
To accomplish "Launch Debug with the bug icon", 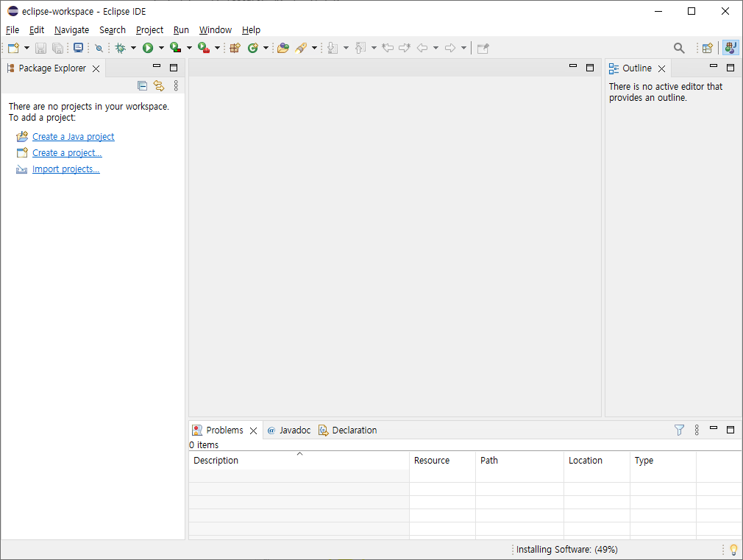I will 121,48.
